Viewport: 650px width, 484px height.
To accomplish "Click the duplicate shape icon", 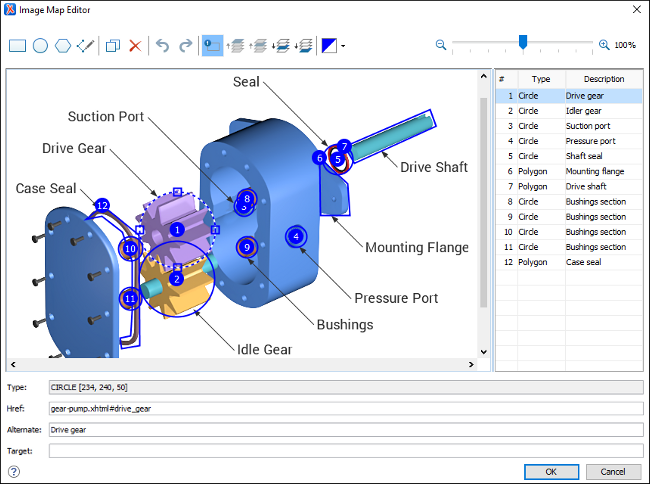I will (x=113, y=46).
